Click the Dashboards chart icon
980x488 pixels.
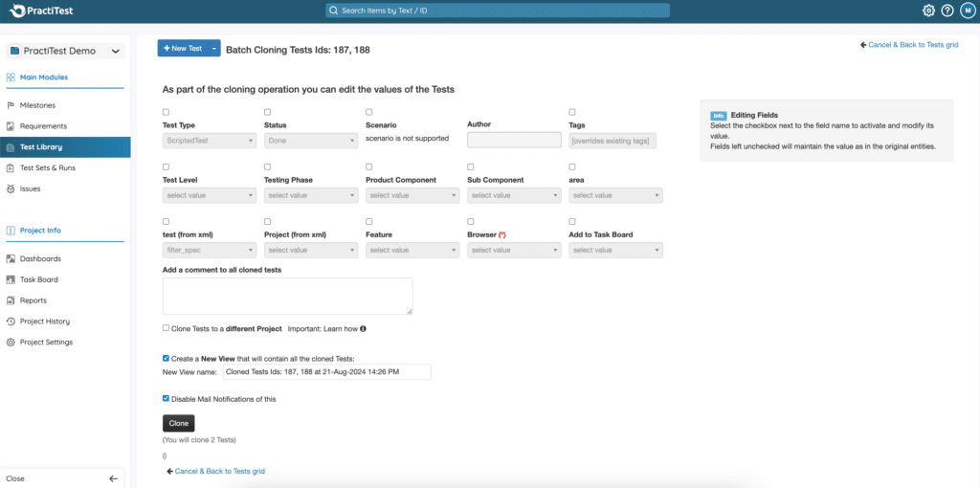[x=11, y=258]
